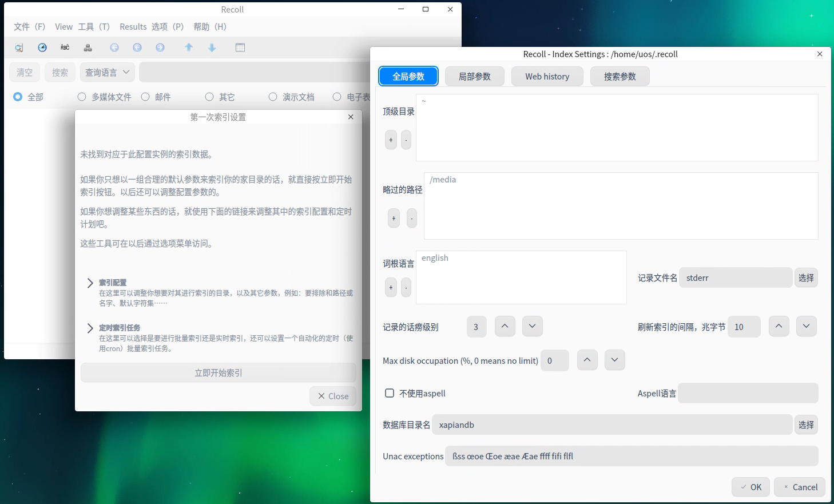
Task: Open the View menu
Action: coord(63,26)
